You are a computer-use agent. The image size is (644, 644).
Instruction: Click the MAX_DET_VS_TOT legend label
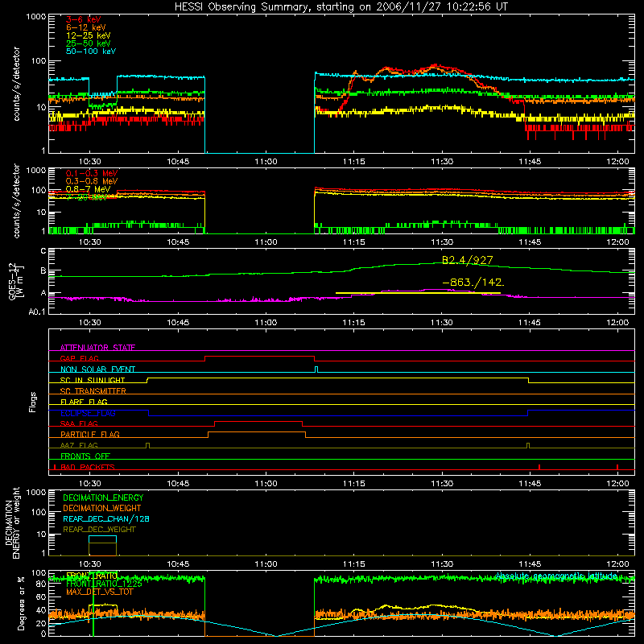99,592
